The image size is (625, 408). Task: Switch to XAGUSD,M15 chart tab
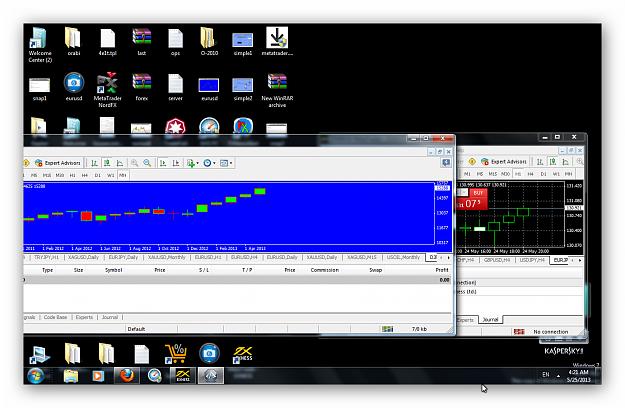[x=362, y=257]
